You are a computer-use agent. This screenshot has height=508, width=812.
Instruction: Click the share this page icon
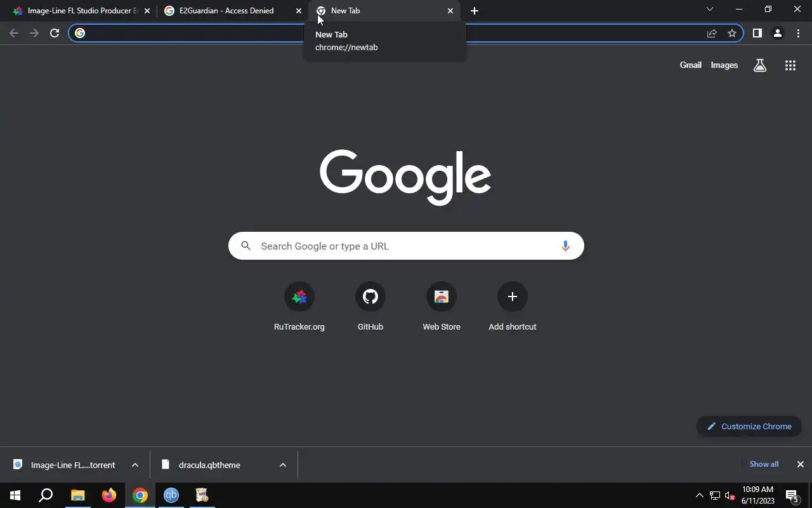[712, 33]
